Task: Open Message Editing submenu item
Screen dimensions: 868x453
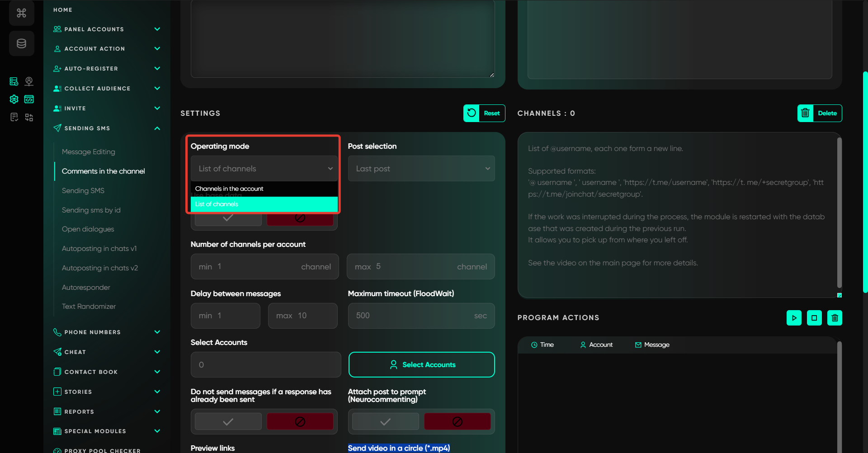Action: point(89,152)
